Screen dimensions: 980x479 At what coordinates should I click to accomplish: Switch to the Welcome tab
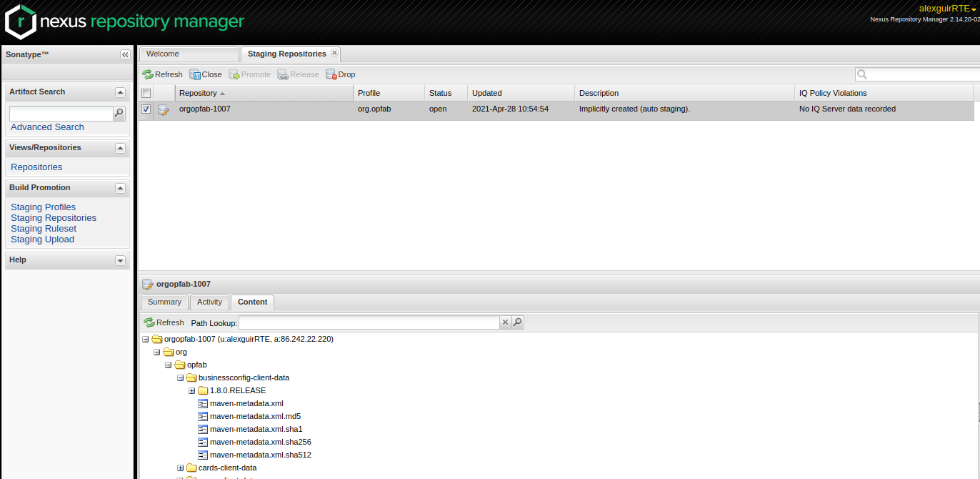[189, 54]
